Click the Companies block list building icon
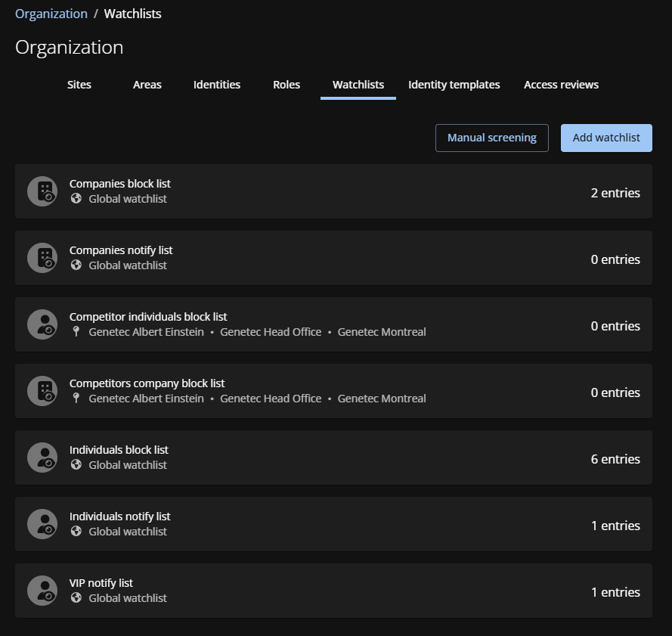The height and width of the screenshot is (636, 672). 42,191
